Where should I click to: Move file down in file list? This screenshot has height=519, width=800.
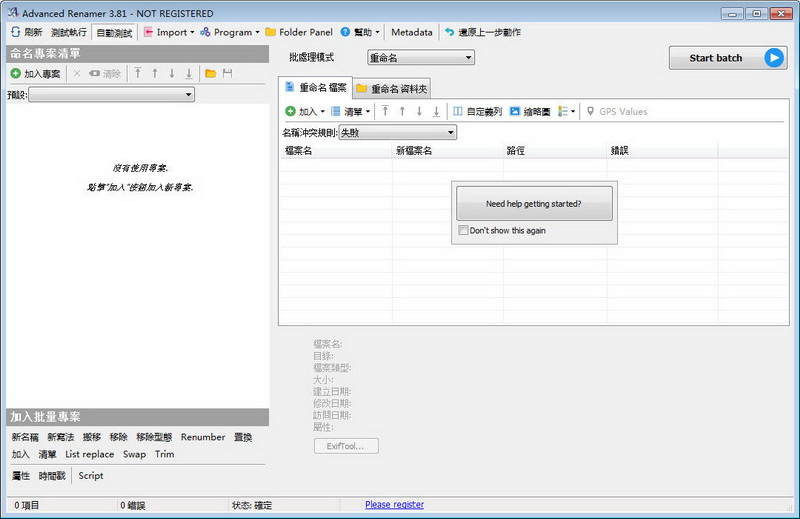tap(419, 111)
